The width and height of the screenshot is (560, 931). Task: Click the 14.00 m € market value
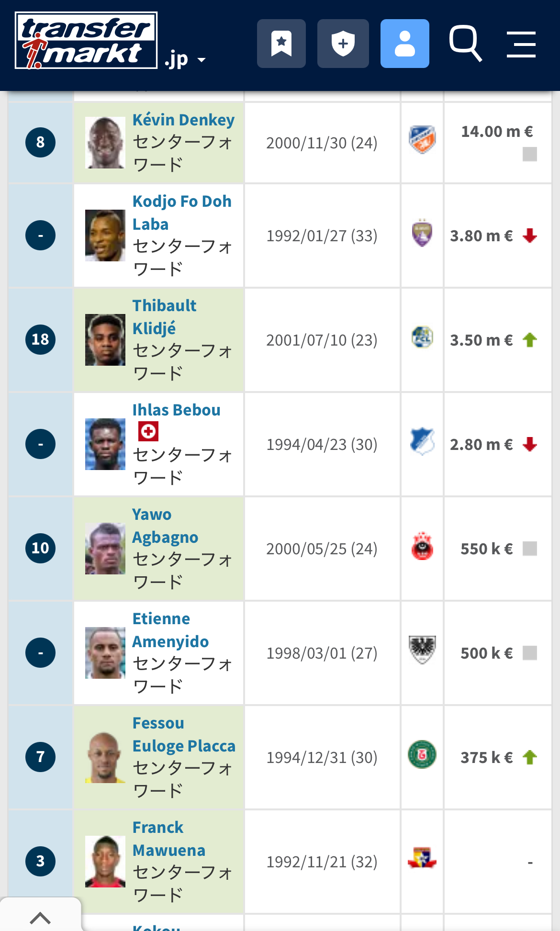(497, 132)
